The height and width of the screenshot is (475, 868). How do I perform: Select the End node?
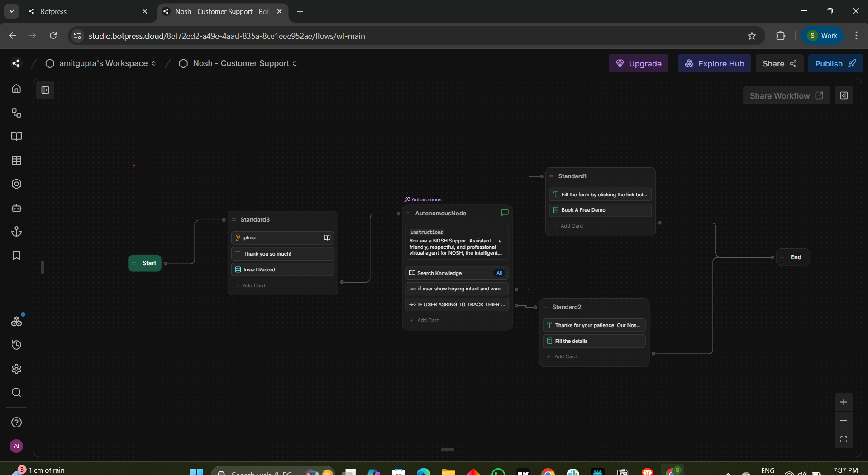793,257
